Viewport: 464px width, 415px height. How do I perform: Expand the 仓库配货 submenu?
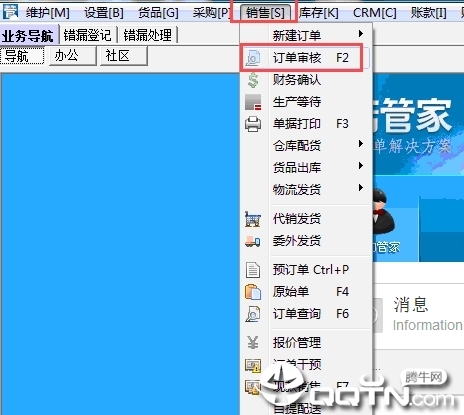360,144
